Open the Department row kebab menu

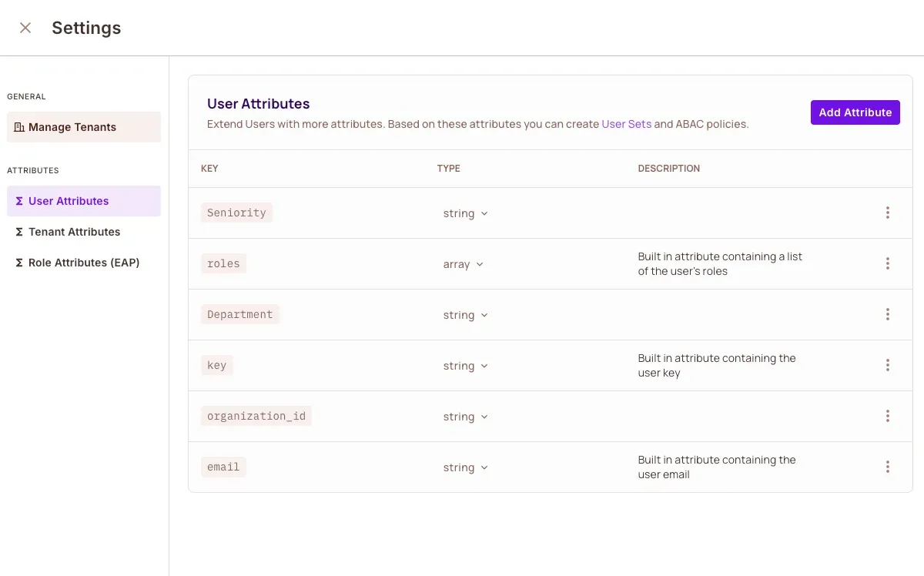click(x=887, y=315)
